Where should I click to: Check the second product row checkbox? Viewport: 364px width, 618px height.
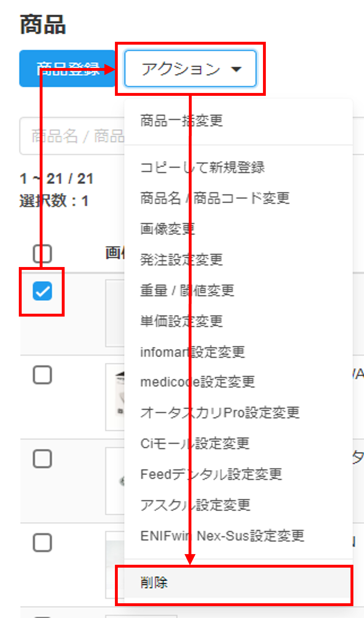coord(42,375)
